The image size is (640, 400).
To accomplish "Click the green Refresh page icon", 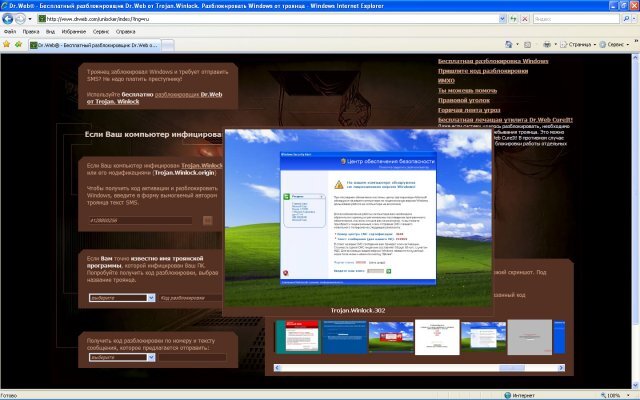I will coord(513,19).
